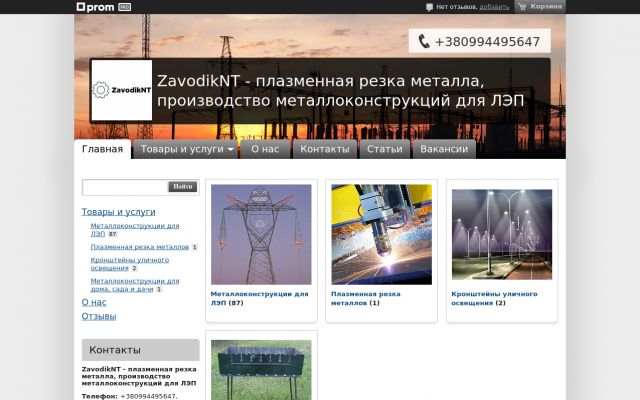Open sidebar Товары и услуги link
This screenshot has height=400, width=640.
point(118,212)
